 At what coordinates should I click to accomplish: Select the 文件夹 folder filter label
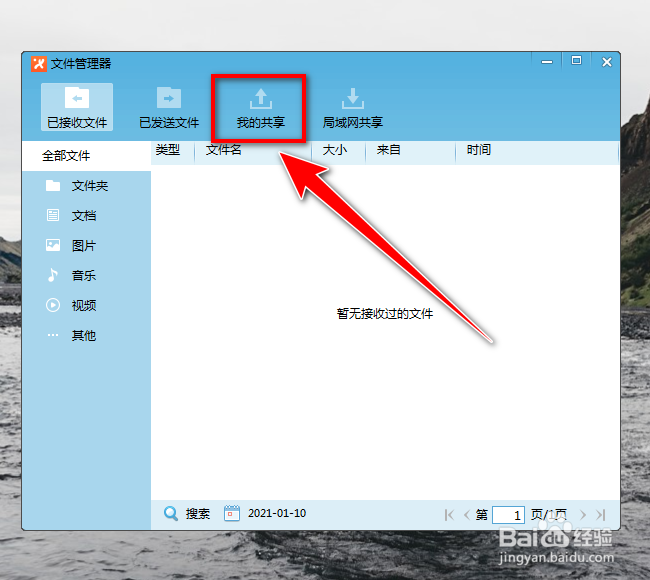(90, 186)
